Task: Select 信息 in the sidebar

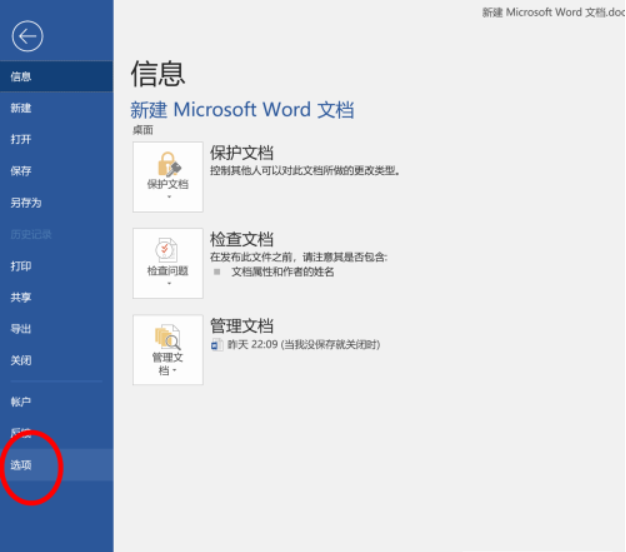Action: [x=56, y=76]
